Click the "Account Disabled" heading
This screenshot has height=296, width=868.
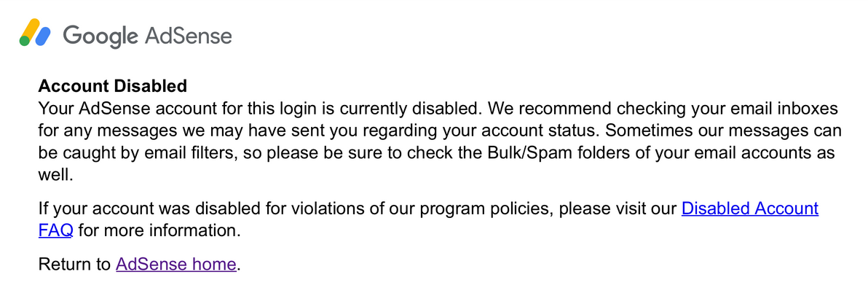[x=113, y=86]
